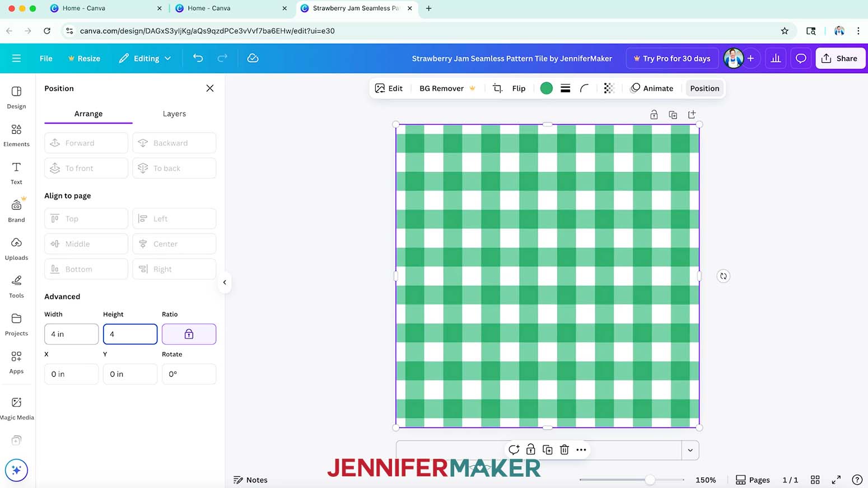868x488 pixels.
Task: Open grid view of pages
Action: [815, 480]
